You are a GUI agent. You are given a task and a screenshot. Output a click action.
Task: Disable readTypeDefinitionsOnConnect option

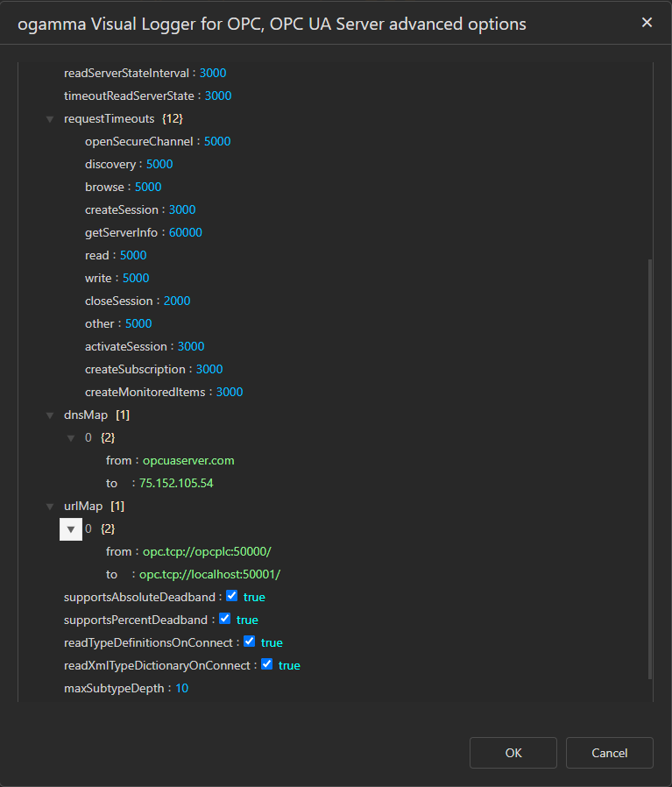click(x=249, y=642)
